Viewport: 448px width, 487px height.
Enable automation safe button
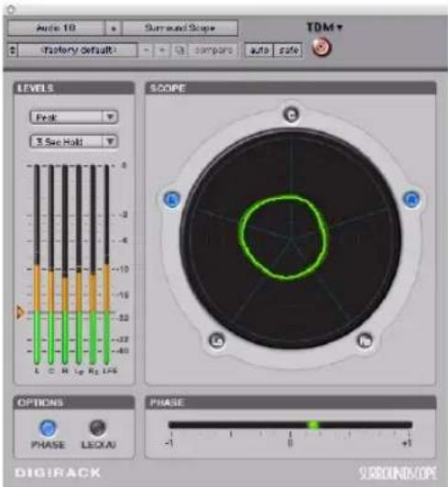(x=289, y=50)
